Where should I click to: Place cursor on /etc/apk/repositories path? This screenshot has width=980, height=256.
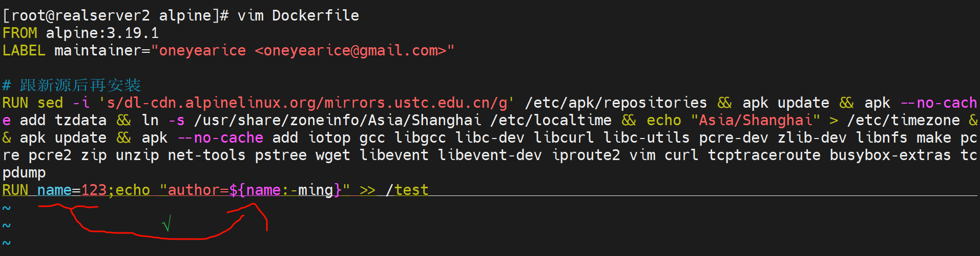click(x=616, y=103)
